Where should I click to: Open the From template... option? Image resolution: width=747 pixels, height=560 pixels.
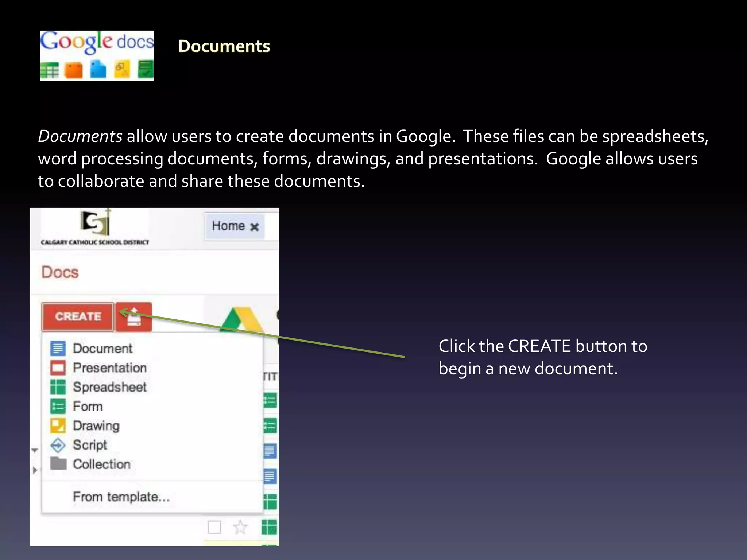pyautogui.click(x=121, y=497)
